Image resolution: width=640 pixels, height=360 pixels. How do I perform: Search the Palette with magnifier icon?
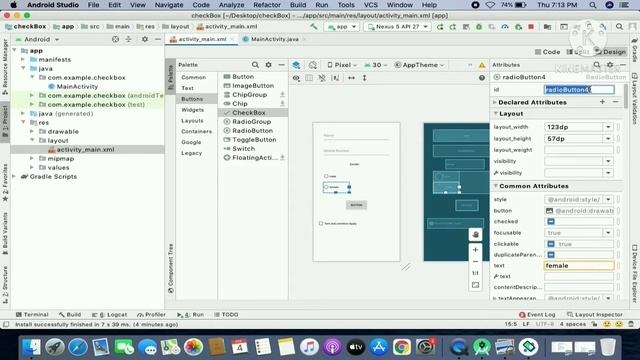point(255,65)
